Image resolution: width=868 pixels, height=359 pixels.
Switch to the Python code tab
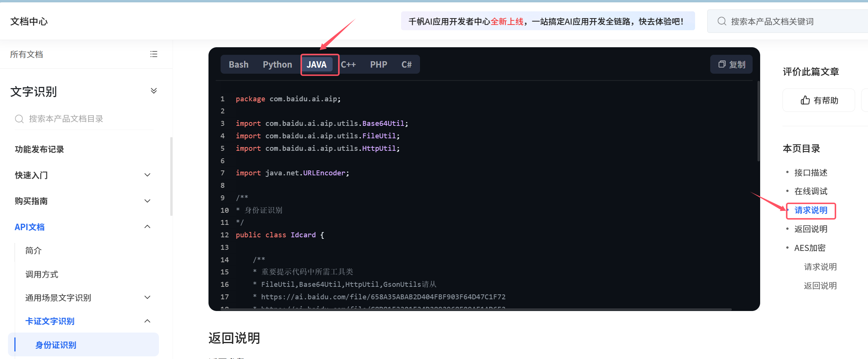click(x=277, y=64)
